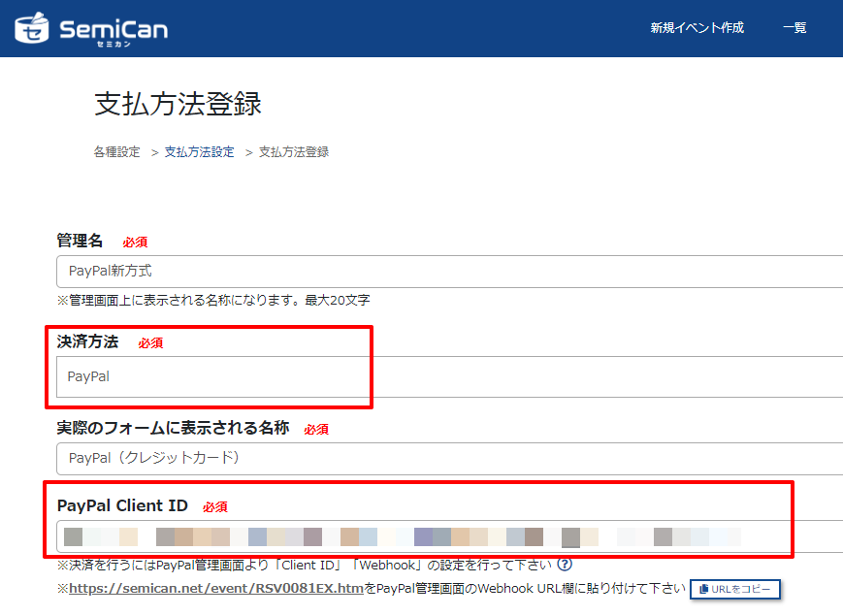Click the 支払方法登録 page heading

point(178,104)
